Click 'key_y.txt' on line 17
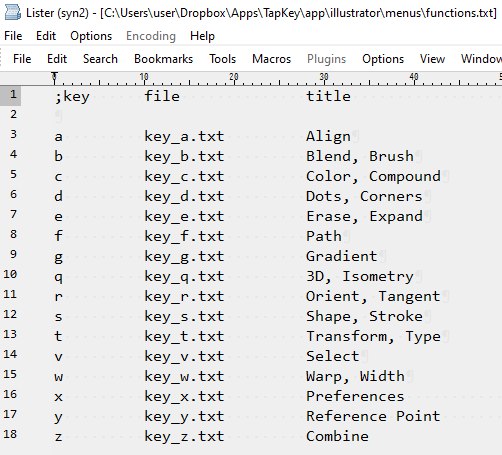Viewport: 502px width, 455px height. [x=184, y=417]
